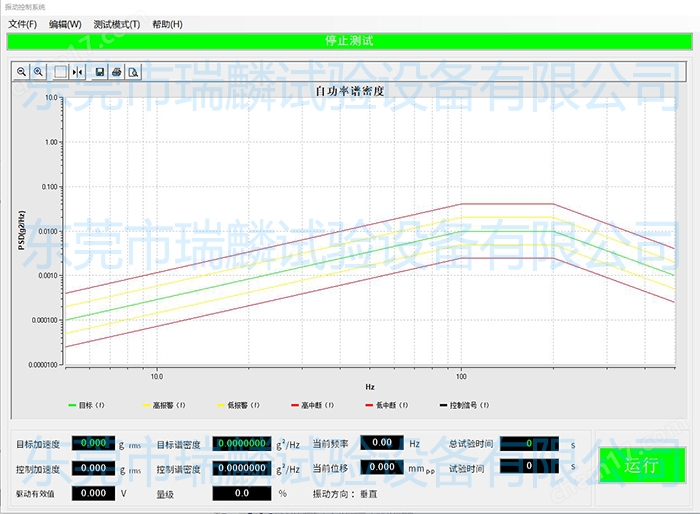
Task: Click the 控制谱密度 value field
Action: tap(240, 467)
